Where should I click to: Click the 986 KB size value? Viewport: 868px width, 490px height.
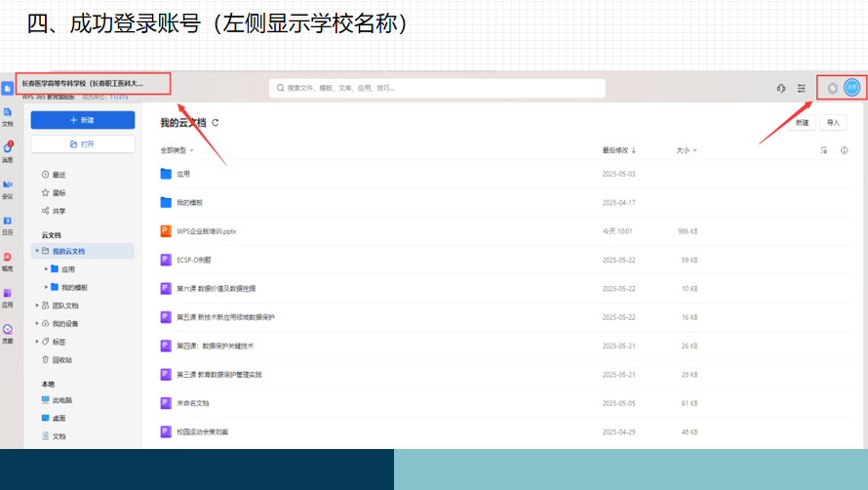[688, 231]
